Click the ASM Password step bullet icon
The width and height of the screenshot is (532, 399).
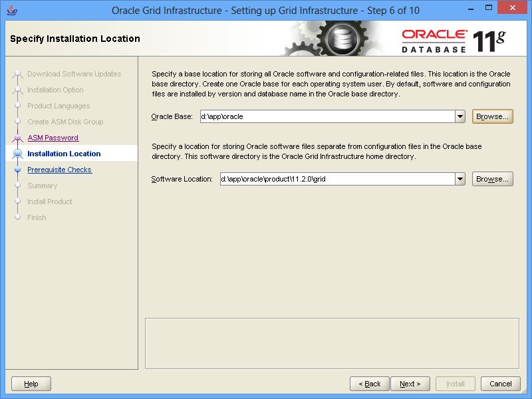pos(18,138)
